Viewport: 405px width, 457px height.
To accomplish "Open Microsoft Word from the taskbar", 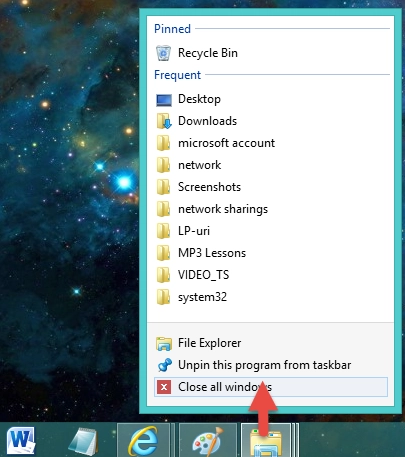I will 21,441.
